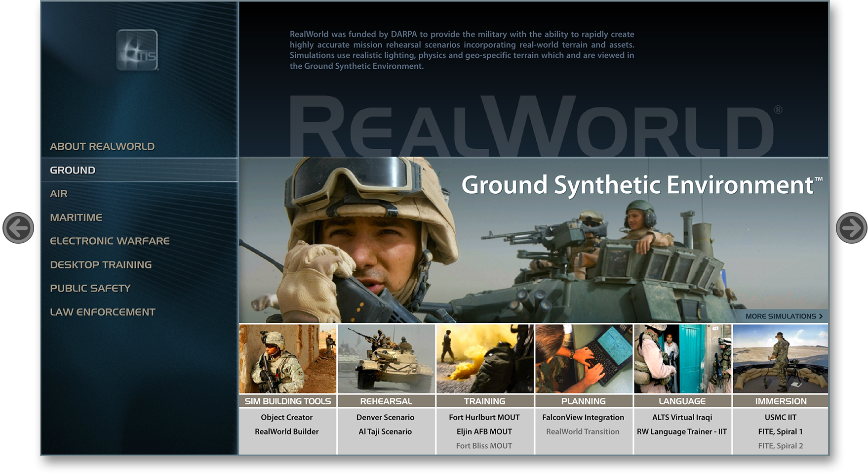Image resolution: width=868 pixels, height=473 pixels.
Task: Open Sim Building Tools thumbnail image
Action: (x=287, y=359)
